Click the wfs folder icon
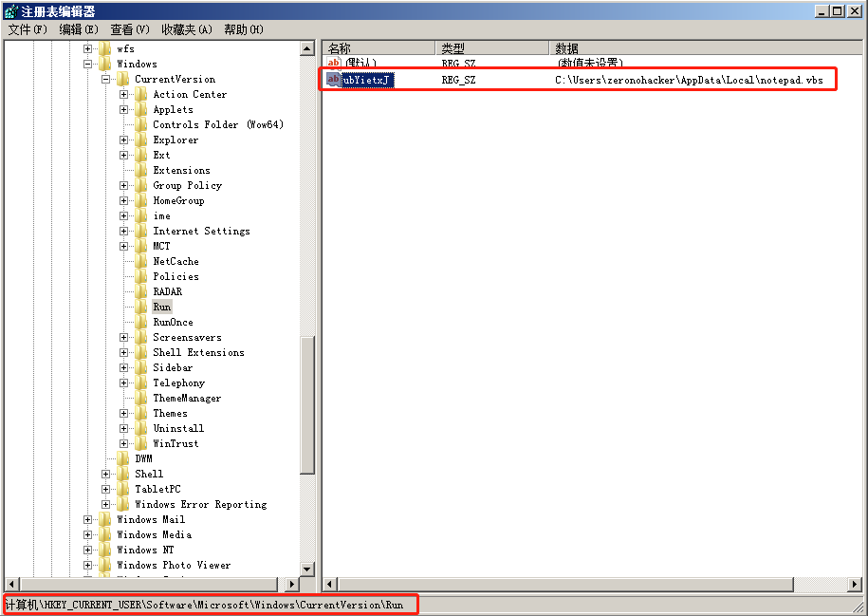Screen dimensions: 868x616 pos(105,48)
